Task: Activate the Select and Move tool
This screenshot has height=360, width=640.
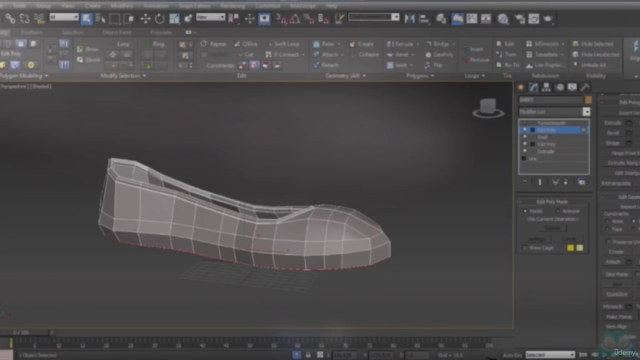Action: (x=145, y=19)
